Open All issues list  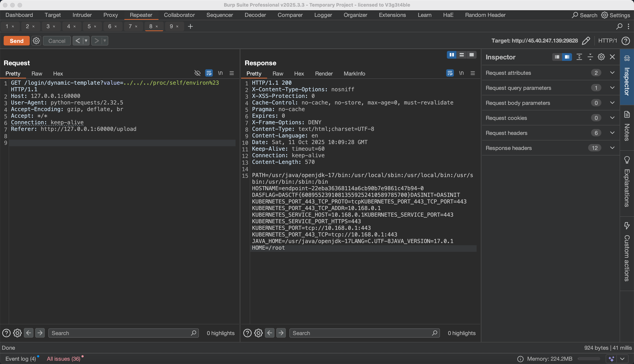(x=63, y=359)
